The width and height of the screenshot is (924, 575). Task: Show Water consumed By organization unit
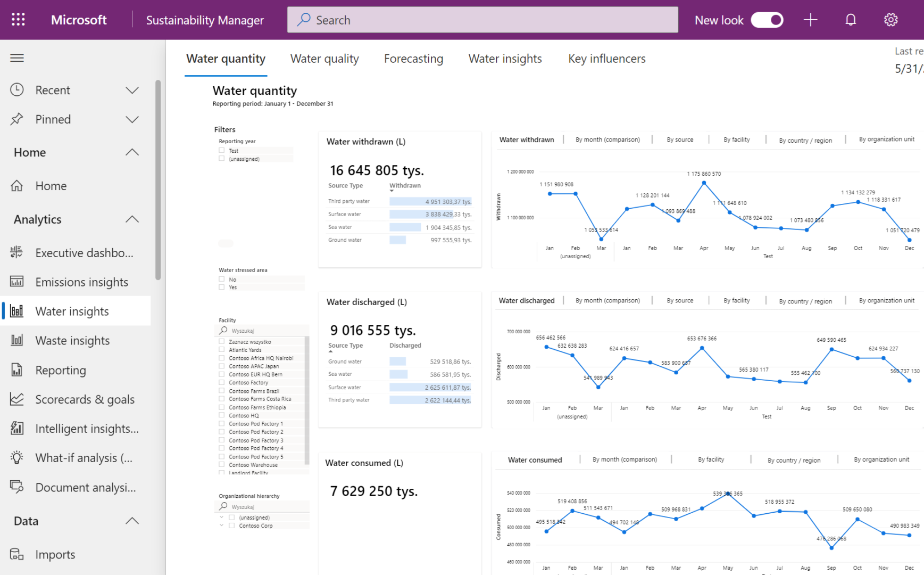[x=881, y=459]
